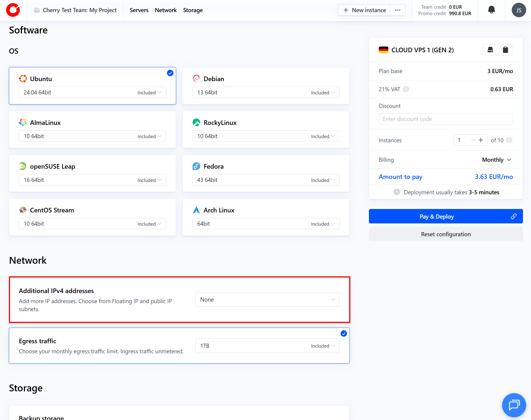Click Reset configuration
This screenshot has height=420, width=531.
(x=446, y=234)
